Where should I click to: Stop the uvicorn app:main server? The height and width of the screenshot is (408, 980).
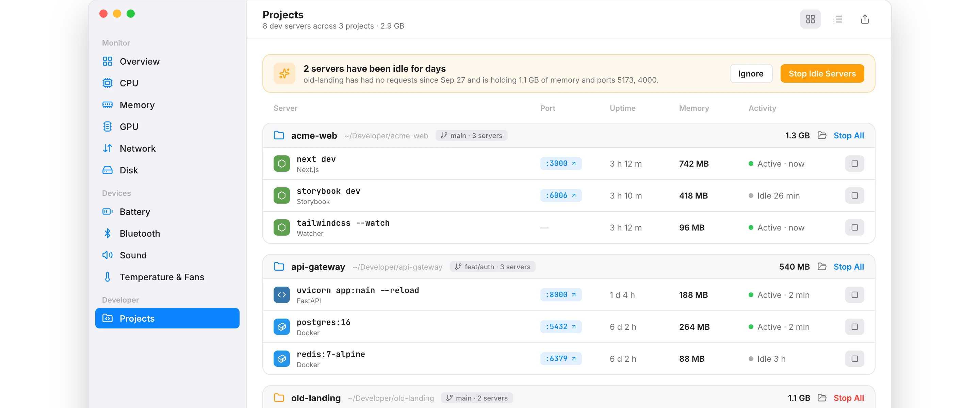click(x=854, y=295)
